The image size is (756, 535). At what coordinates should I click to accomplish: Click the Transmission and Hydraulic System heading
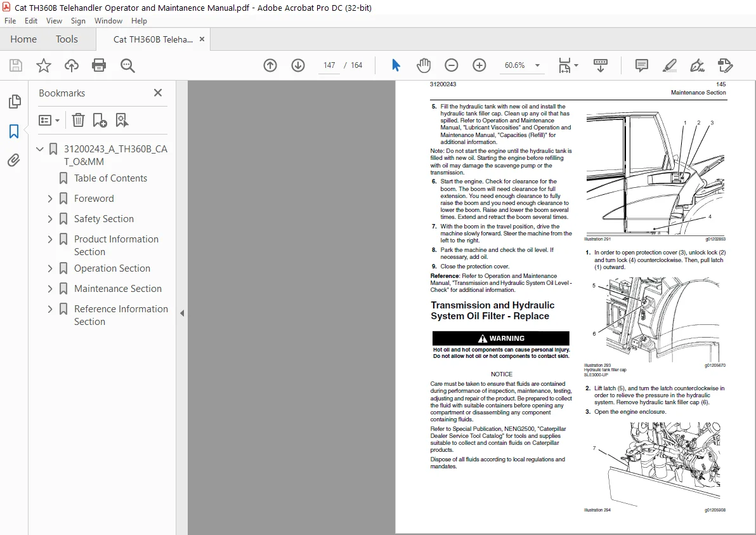[492, 311]
